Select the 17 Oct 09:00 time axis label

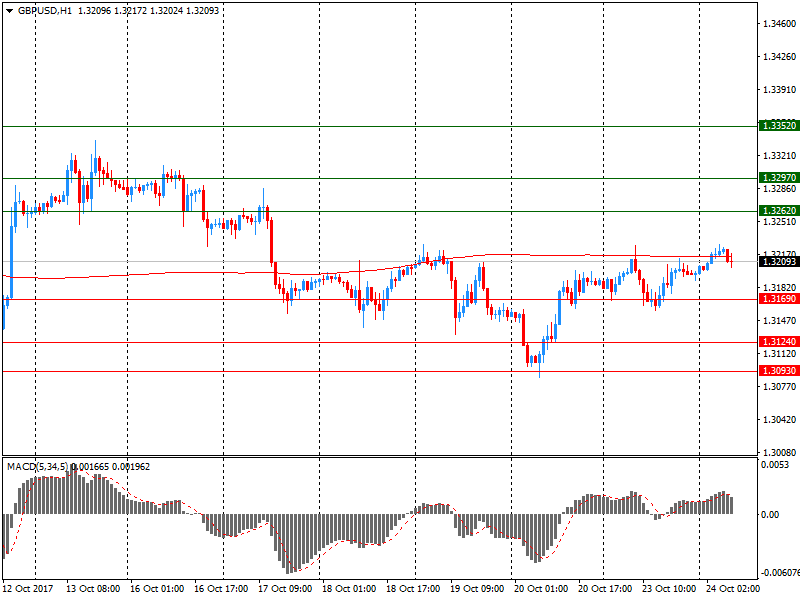285,589
